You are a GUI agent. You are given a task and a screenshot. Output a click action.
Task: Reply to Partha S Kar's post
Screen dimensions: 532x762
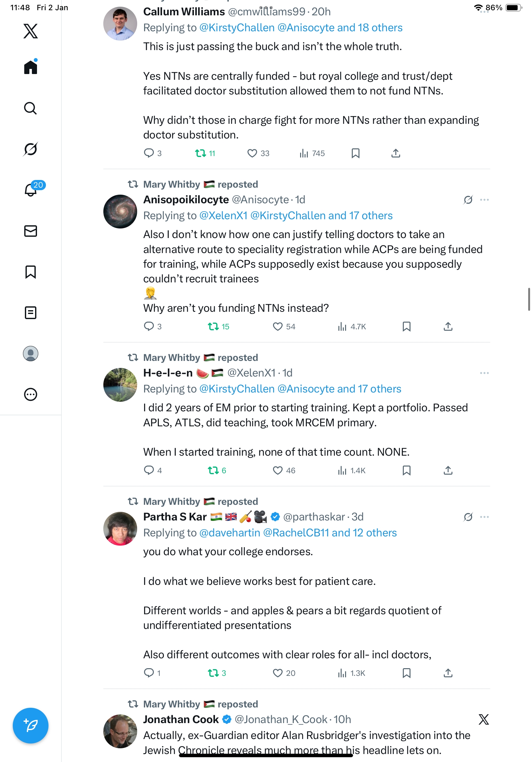[149, 673]
